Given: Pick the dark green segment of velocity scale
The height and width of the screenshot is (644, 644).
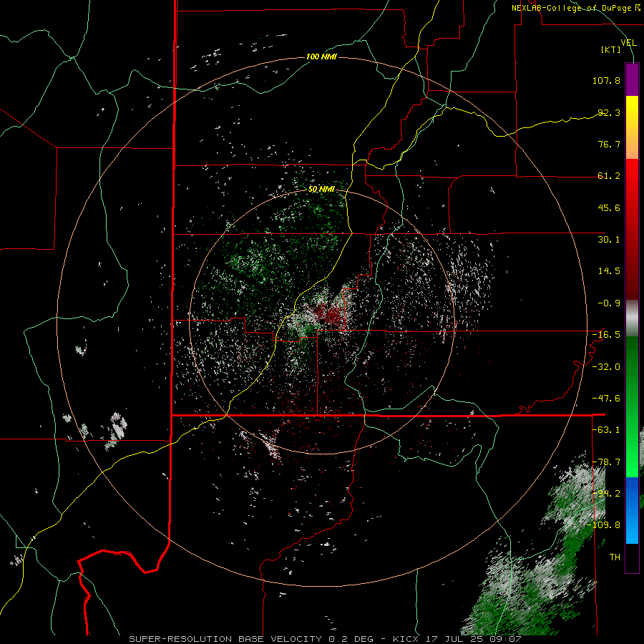Looking at the screenshot, I should [x=632, y=371].
